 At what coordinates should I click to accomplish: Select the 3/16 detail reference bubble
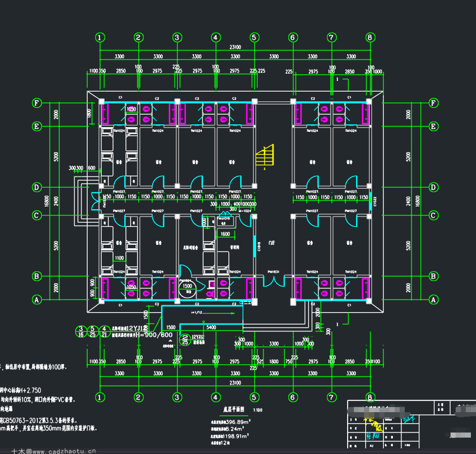point(81,332)
